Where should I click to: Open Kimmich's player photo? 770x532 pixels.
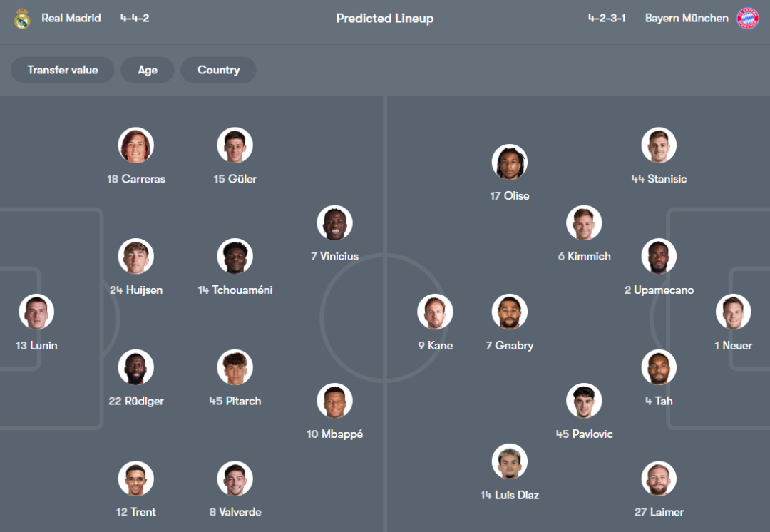tap(584, 223)
